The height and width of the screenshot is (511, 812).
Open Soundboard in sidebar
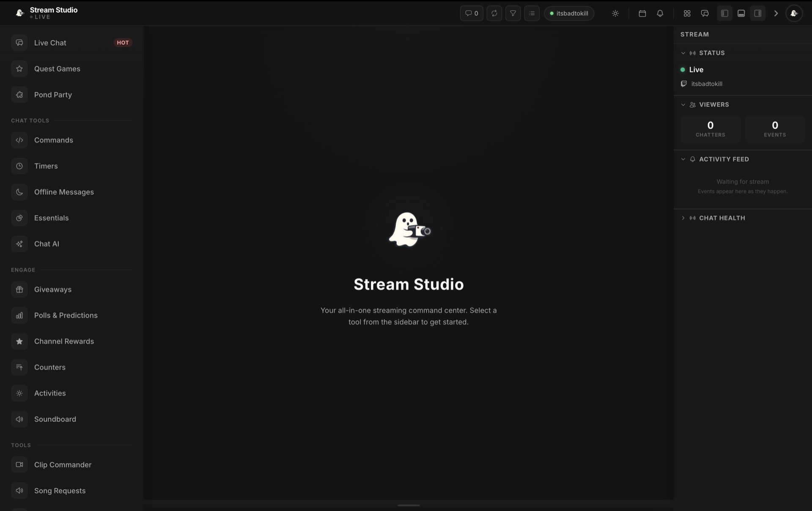[72, 419]
